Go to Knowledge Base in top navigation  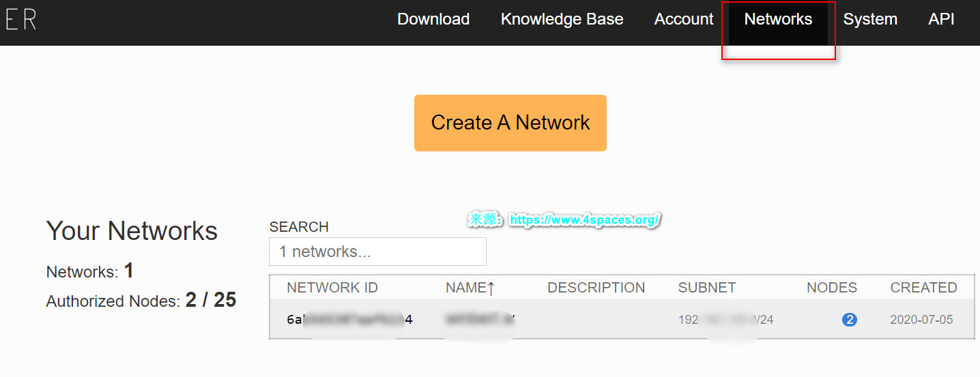pyautogui.click(x=562, y=19)
